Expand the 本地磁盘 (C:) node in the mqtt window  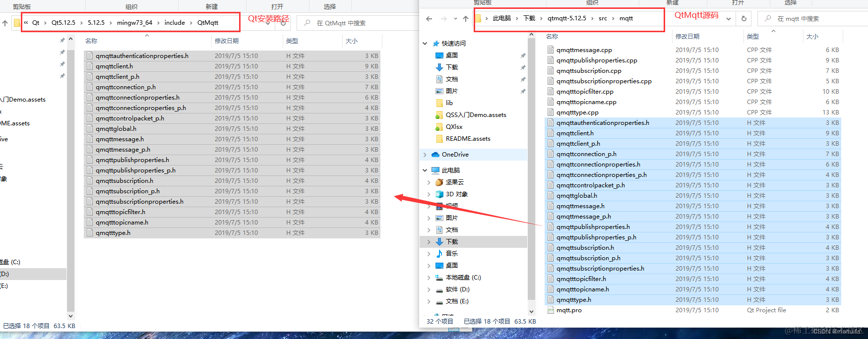tap(429, 278)
